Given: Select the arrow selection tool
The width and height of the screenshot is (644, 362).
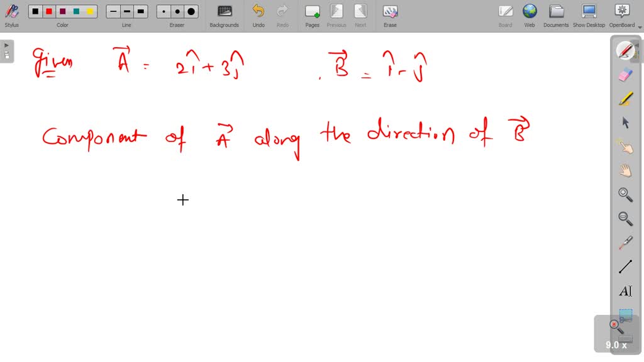Looking at the screenshot, I should [x=626, y=122].
